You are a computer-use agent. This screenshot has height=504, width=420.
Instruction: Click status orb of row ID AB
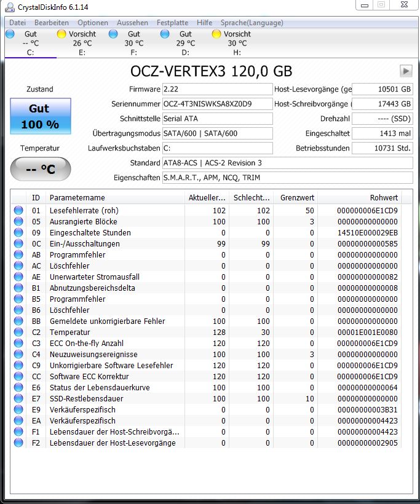(x=18, y=254)
